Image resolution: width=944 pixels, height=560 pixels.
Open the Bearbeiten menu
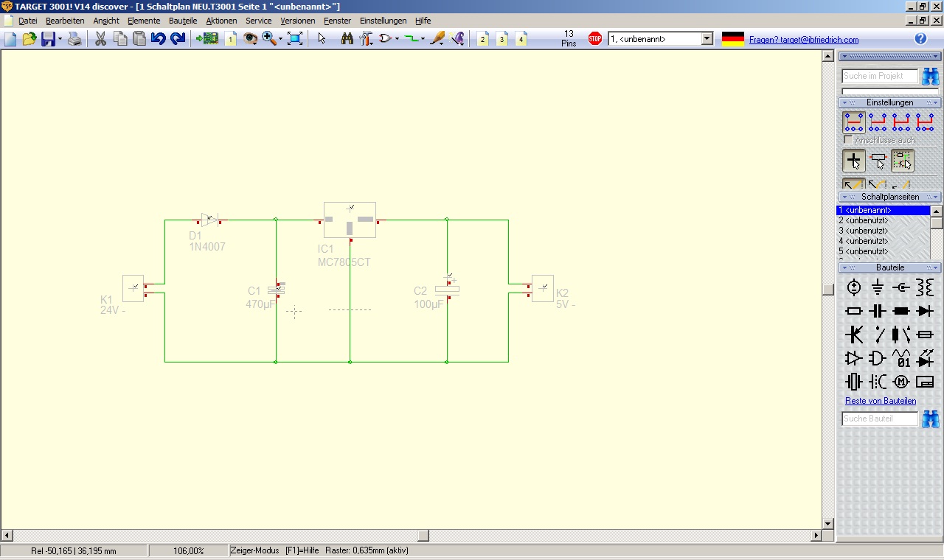pos(65,21)
